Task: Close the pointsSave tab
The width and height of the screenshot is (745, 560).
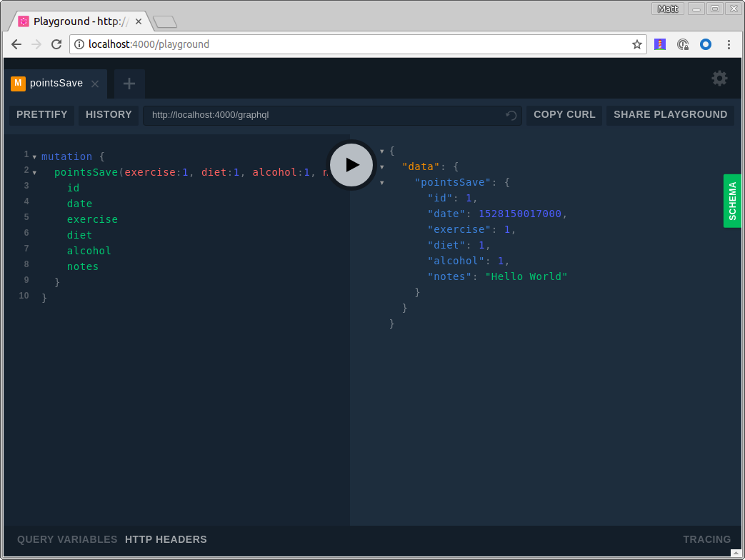Action: coord(95,84)
